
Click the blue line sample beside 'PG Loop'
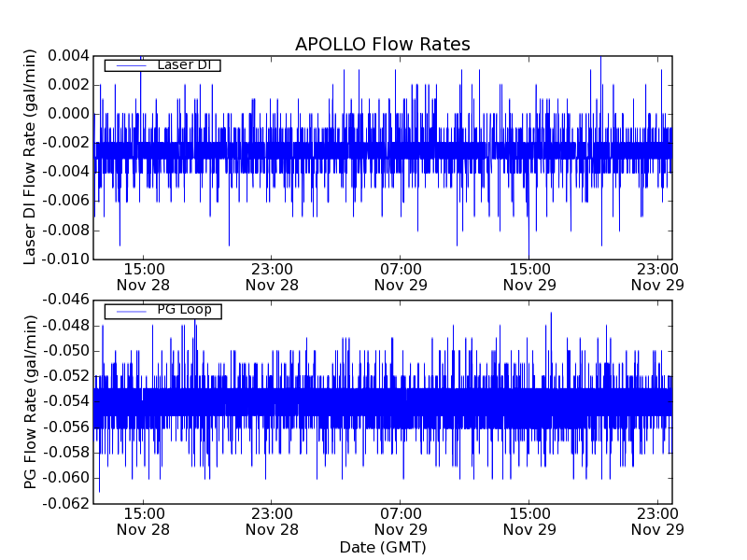coord(130,311)
